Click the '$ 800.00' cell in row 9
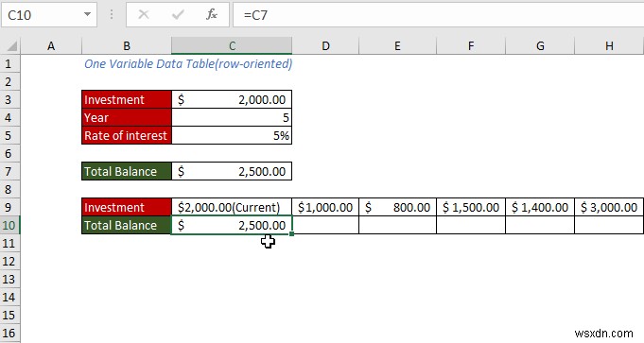The height and width of the screenshot is (343, 644). click(x=397, y=207)
